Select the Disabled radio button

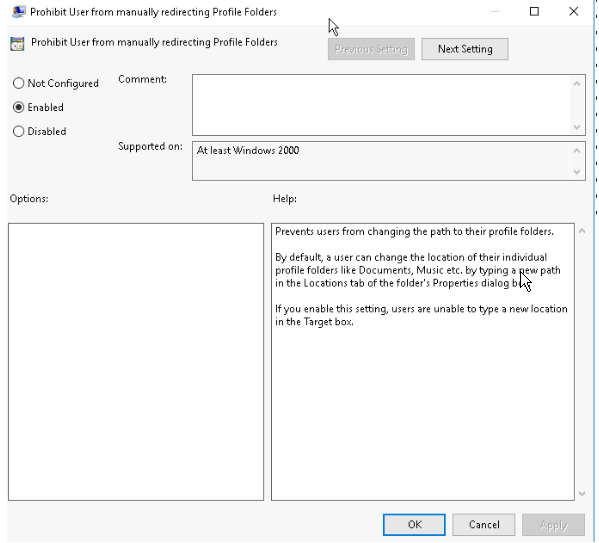(18, 131)
